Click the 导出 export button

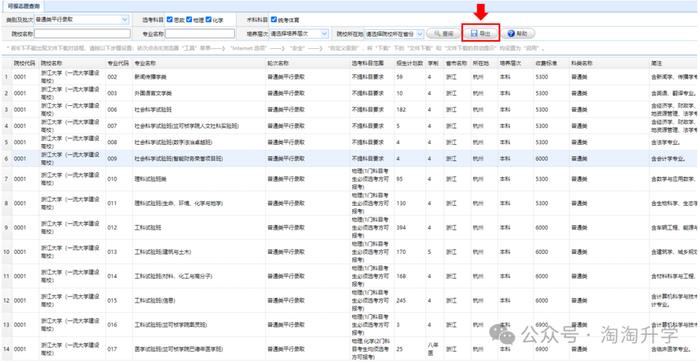[480, 33]
